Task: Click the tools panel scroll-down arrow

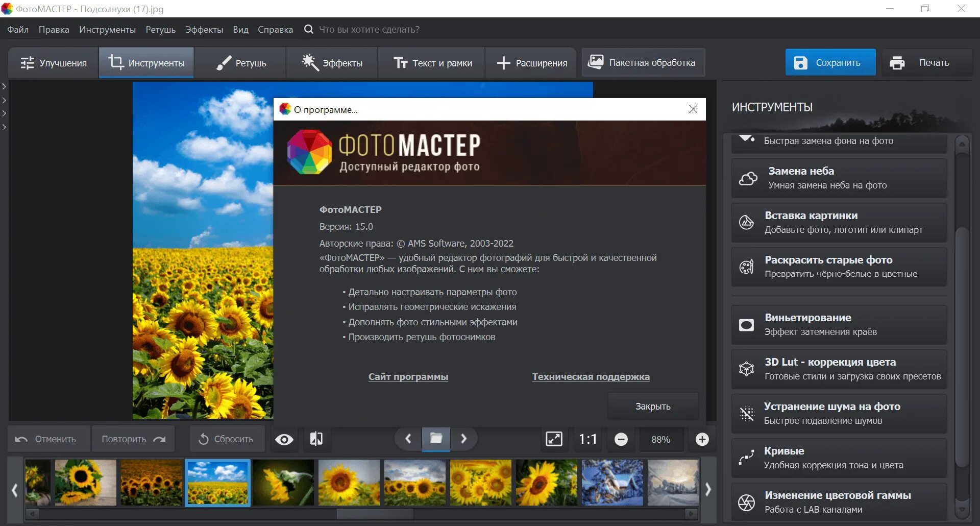Action: click(962, 509)
